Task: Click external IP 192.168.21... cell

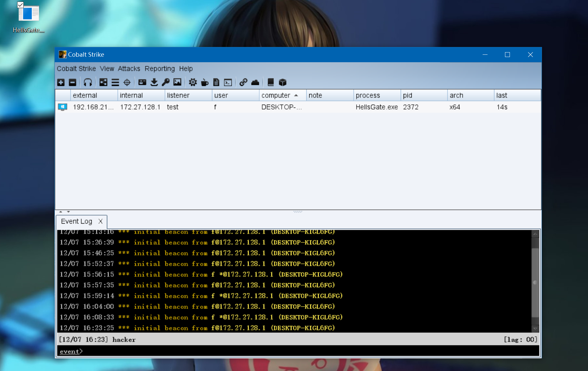Action: point(93,107)
